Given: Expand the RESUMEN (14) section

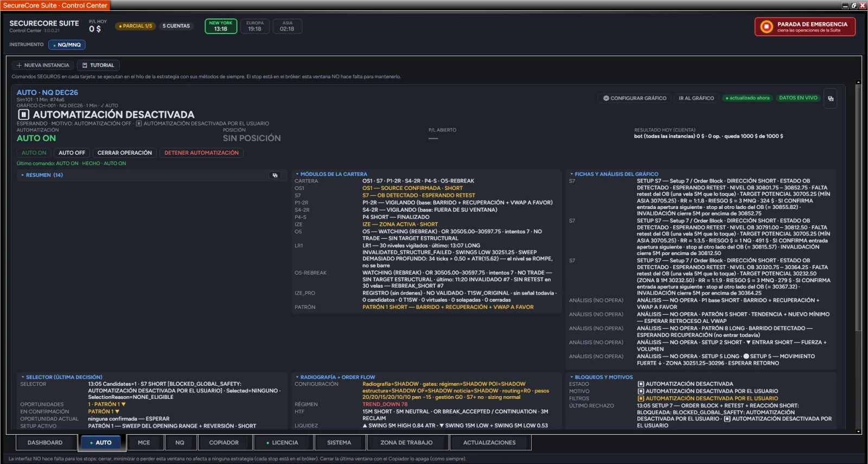Looking at the screenshot, I should point(42,175).
